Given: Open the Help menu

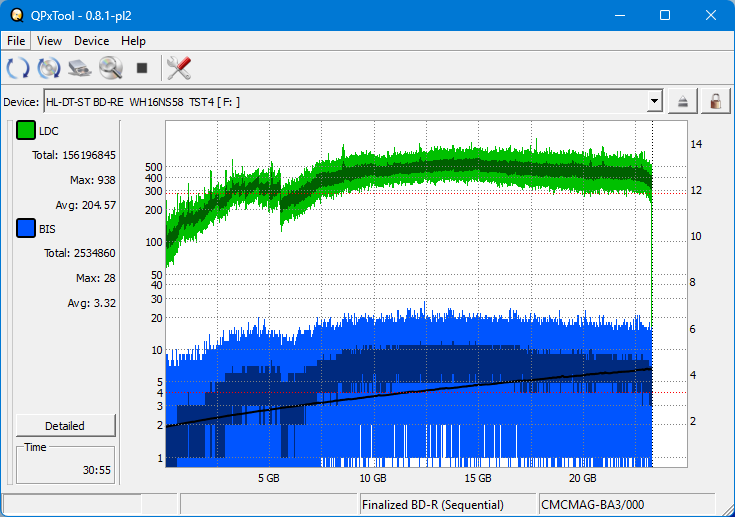Looking at the screenshot, I should point(133,41).
